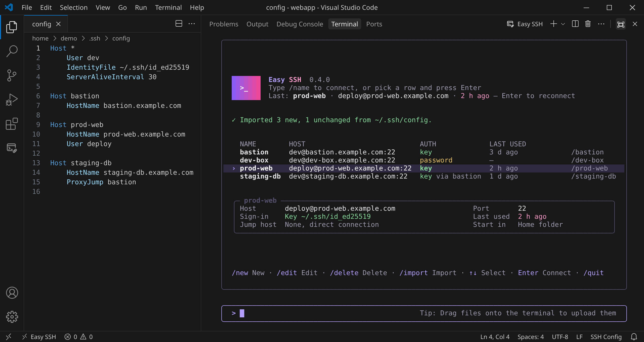Focus the Easy SSH command prompt input

pyautogui.click(x=424, y=313)
